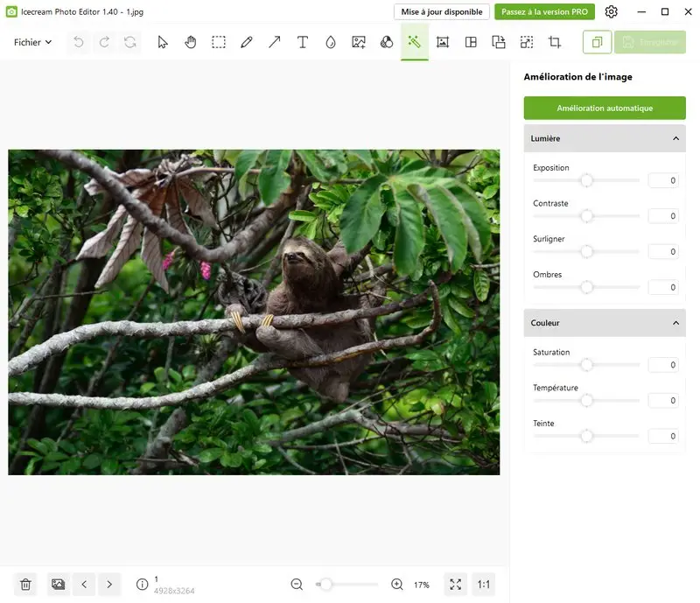Click Amélioration automatique button

click(x=605, y=109)
